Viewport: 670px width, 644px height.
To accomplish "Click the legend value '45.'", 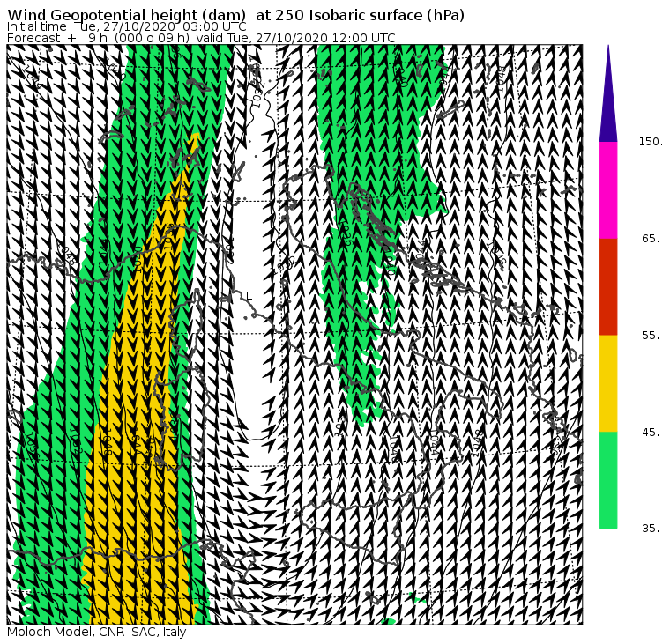I will pos(651,433).
